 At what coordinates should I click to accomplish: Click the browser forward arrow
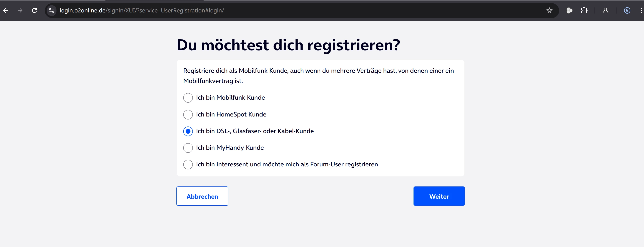(20, 10)
